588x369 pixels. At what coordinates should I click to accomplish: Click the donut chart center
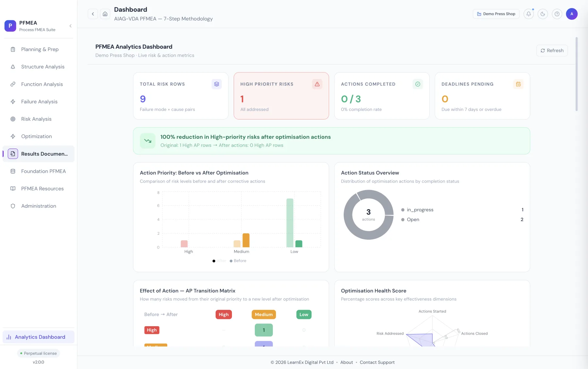(x=368, y=215)
